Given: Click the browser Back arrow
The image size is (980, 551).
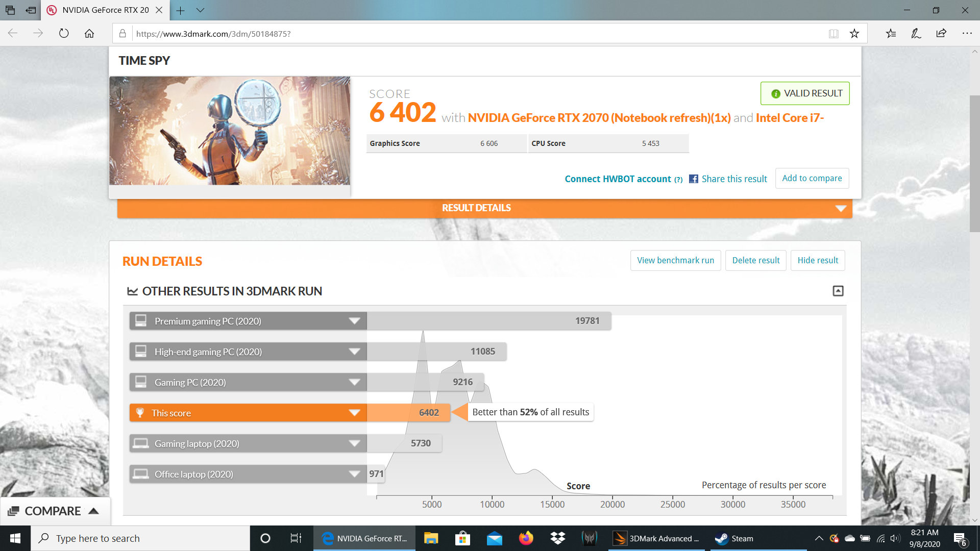Looking at the screenshot, I should point(13,34).
